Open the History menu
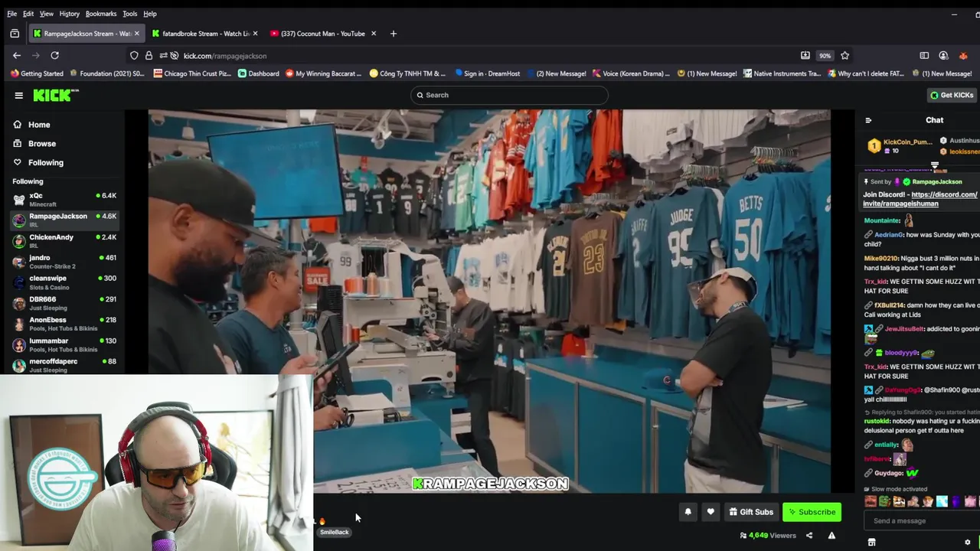Viewport: 980px width, 551px height. click(x=69, y=14)
